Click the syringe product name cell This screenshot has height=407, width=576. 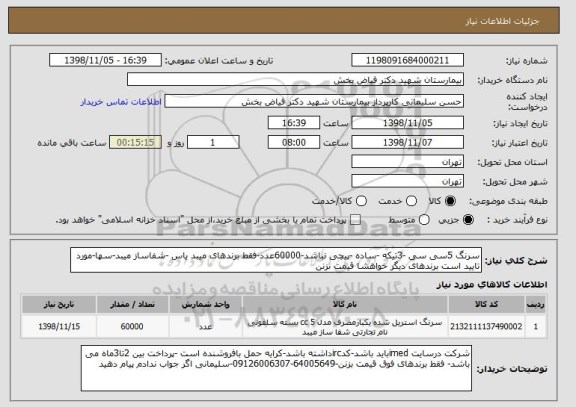[345, 326]
